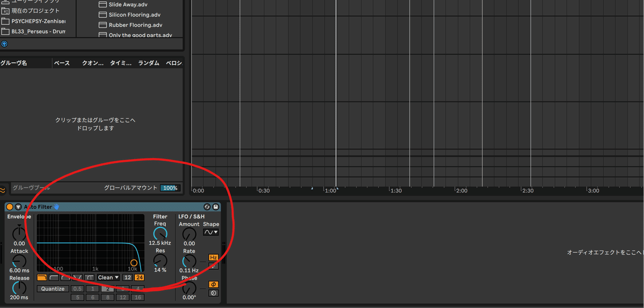Open hot-swap presets for Auto Filter
This screenshot has height=308, width=644.
click(207, 207)
